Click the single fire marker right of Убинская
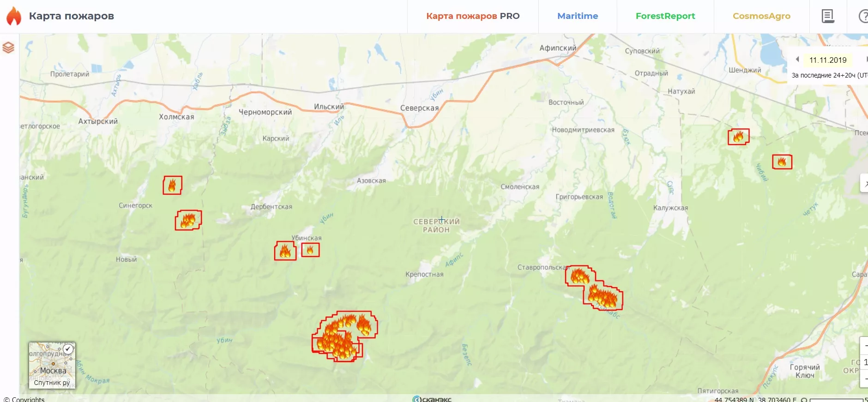This screenshot has height=402, width=868. [x=310, y=250]
